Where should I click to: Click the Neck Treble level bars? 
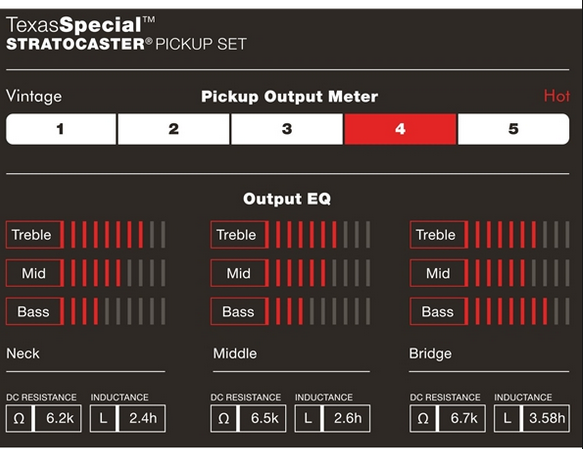[x=118, y=235]
